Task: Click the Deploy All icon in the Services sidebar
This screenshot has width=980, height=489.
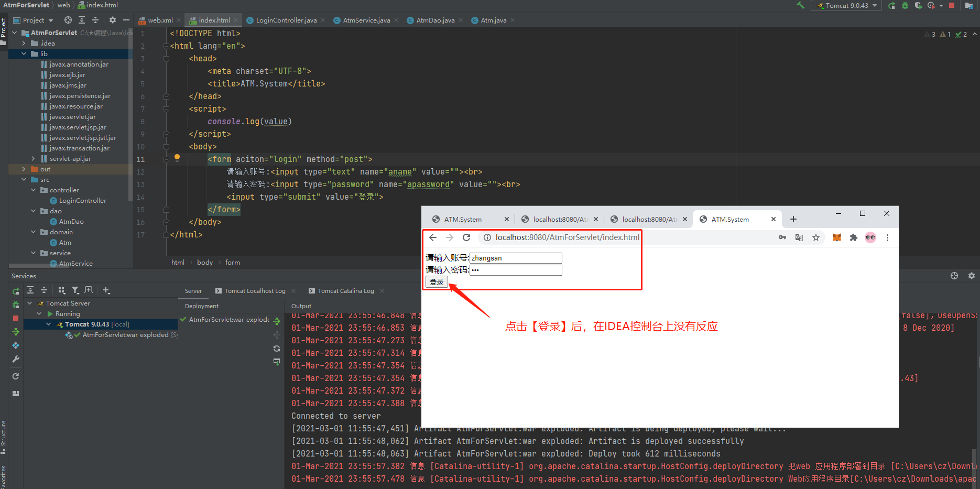Action: [x=16, y=332]
